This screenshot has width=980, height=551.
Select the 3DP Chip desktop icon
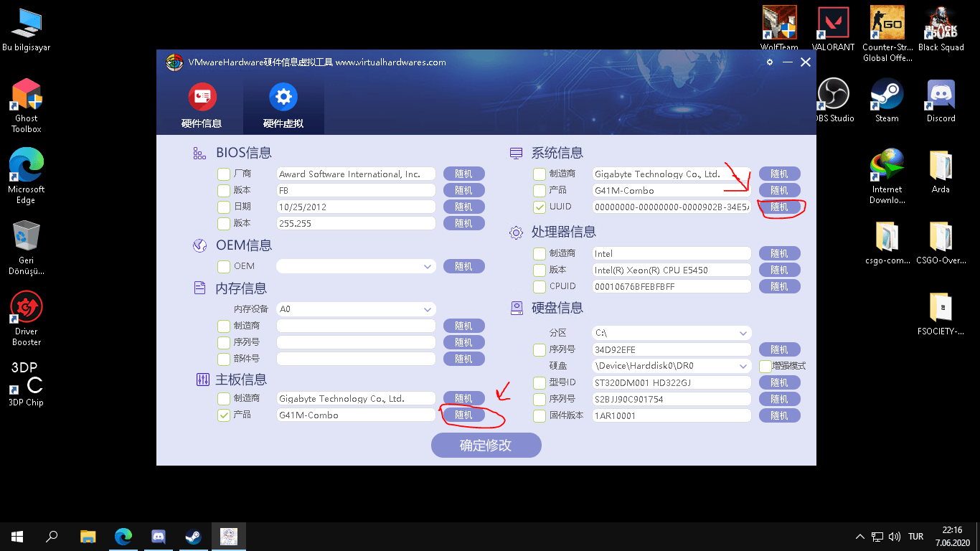coord(27,384)
